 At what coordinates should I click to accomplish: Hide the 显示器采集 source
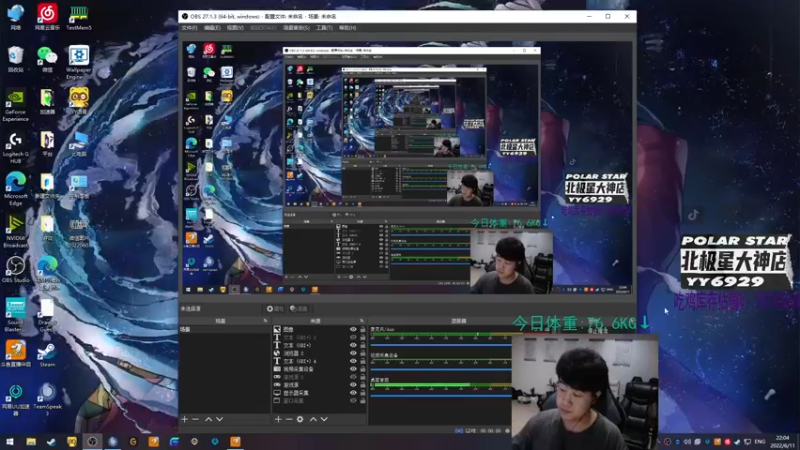click(x=353, y=393)
